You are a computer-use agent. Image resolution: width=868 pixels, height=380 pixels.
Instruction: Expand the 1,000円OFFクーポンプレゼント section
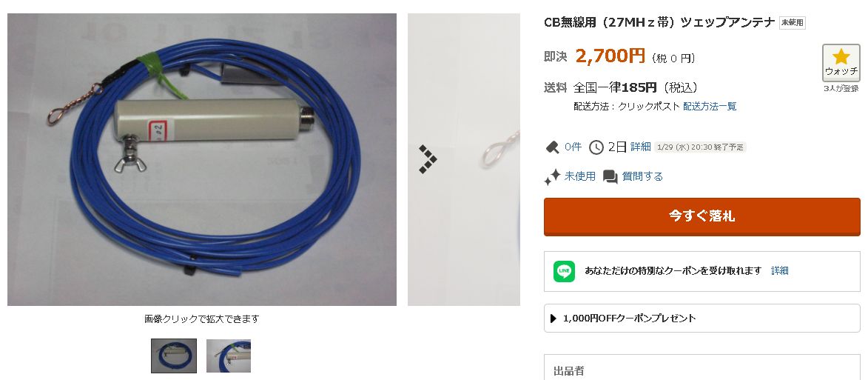[x=702, y=319]
